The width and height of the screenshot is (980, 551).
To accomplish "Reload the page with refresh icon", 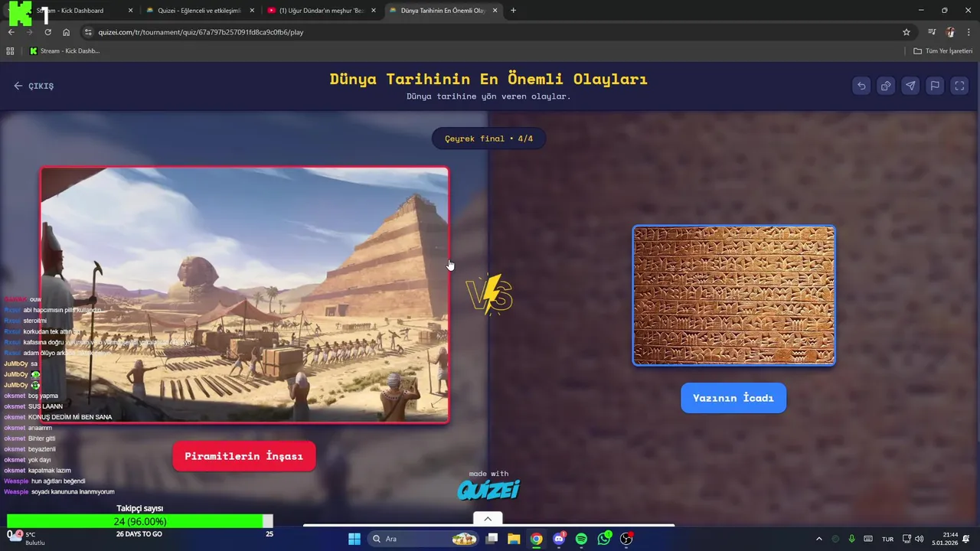I will [x=47, y=32].
